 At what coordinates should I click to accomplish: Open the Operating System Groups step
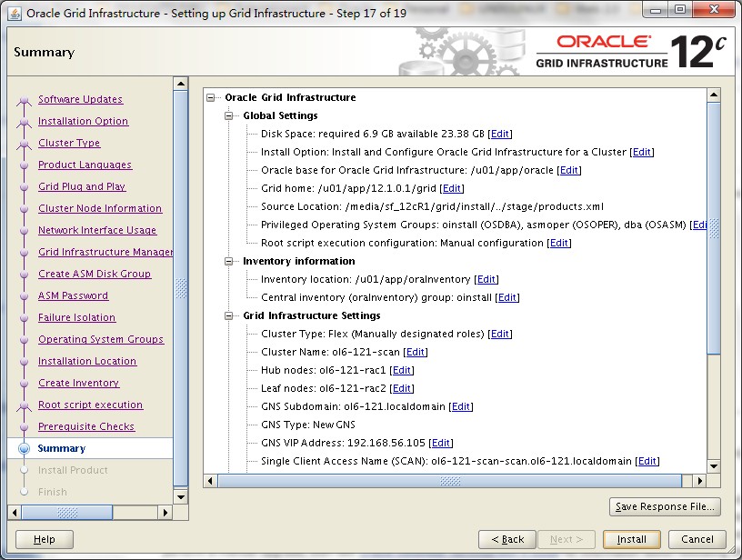pyautogui.click(x=101, y=339)
